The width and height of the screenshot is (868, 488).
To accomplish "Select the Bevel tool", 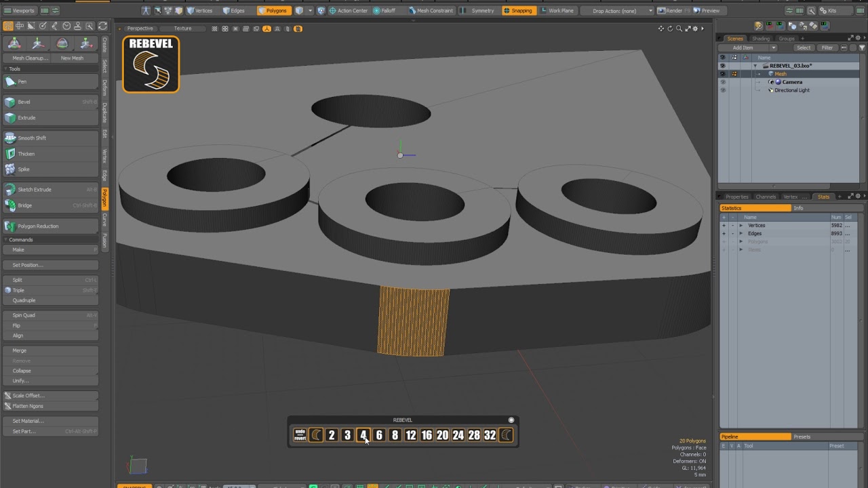I will (50, 102).
